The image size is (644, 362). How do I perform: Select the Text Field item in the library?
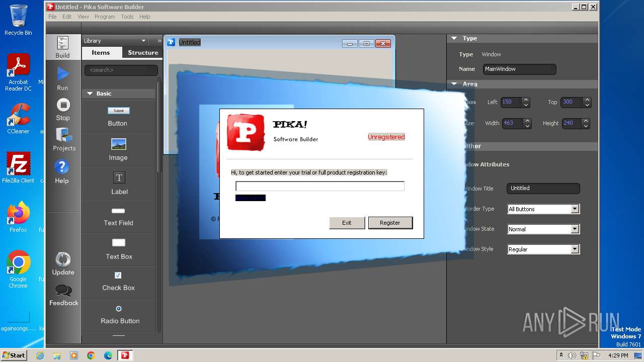118,216
